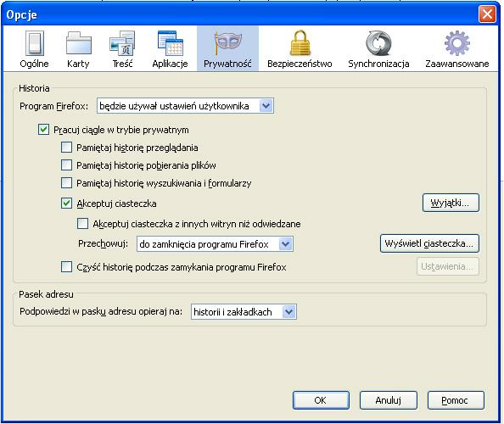The width and height of the screenshot is (504, 424).
Task: Click the Podpowiedzi w pasku adresu label
Action: pyautogui.click(x=101, y=311)
